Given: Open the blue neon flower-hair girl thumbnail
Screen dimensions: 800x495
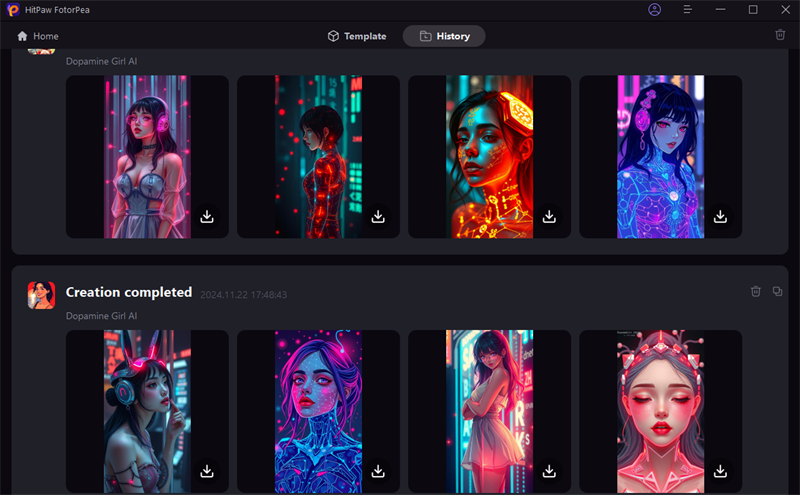Looking at the screenshot, I should (661, 157).
